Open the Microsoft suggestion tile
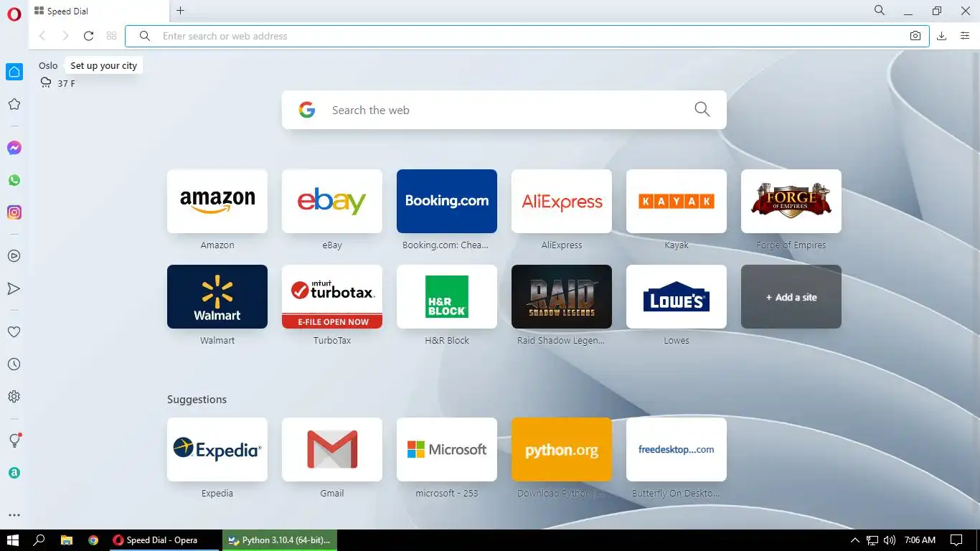The width and height of the screenshot is (980, 551). pos(447,449)
